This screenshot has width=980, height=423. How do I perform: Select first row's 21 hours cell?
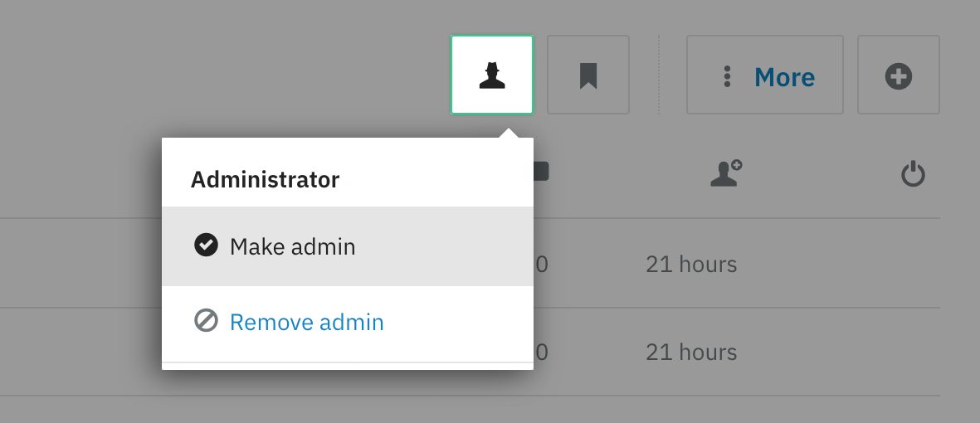(691, 265)
